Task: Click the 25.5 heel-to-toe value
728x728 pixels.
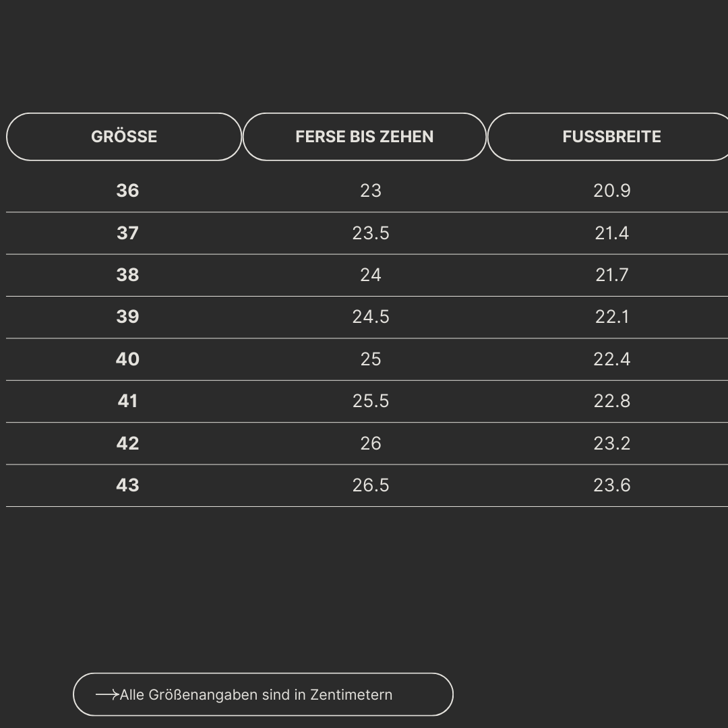Action: [x=371, y=401]
